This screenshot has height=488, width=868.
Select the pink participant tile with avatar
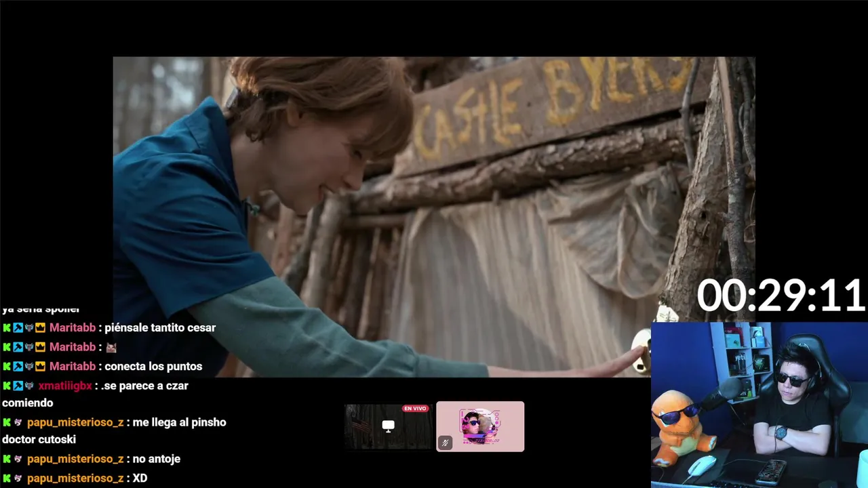(x=480, y=426)
